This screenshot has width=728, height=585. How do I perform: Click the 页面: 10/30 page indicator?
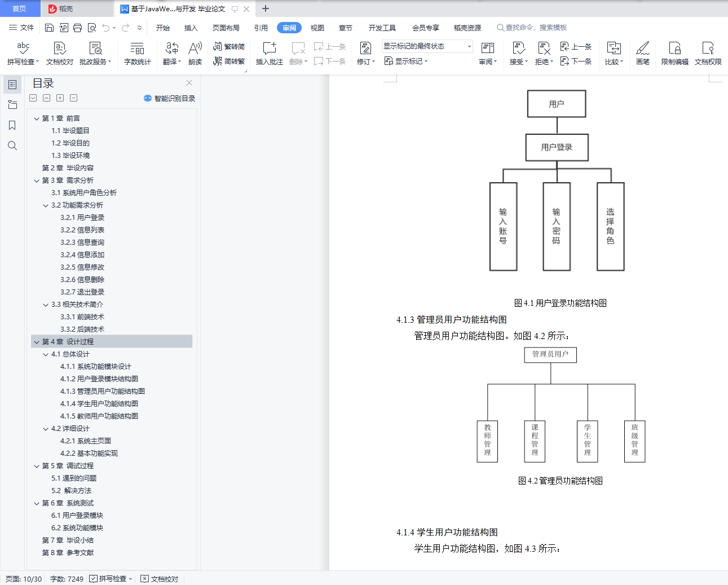click(x=24, y=579)
